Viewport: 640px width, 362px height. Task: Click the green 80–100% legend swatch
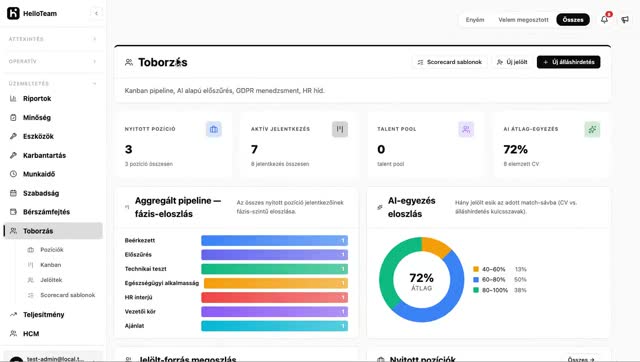pos(476,290)
